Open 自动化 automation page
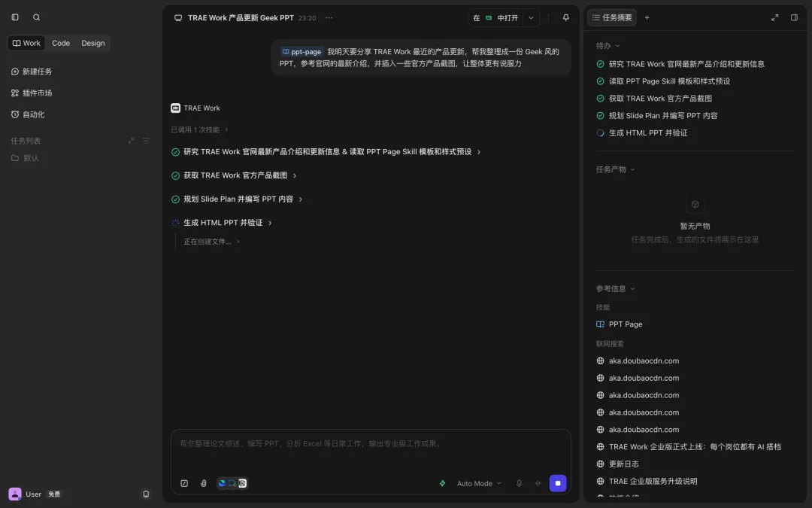 click(28, 114)
